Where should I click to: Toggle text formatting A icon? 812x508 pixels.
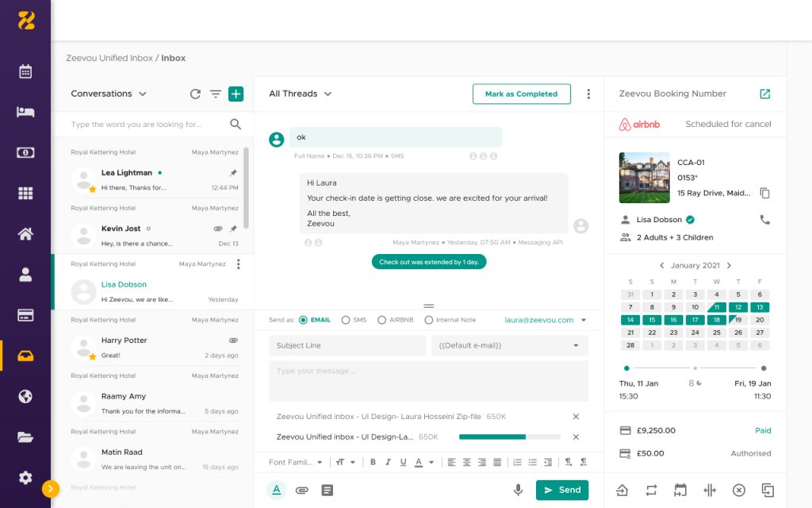(277, 490)
